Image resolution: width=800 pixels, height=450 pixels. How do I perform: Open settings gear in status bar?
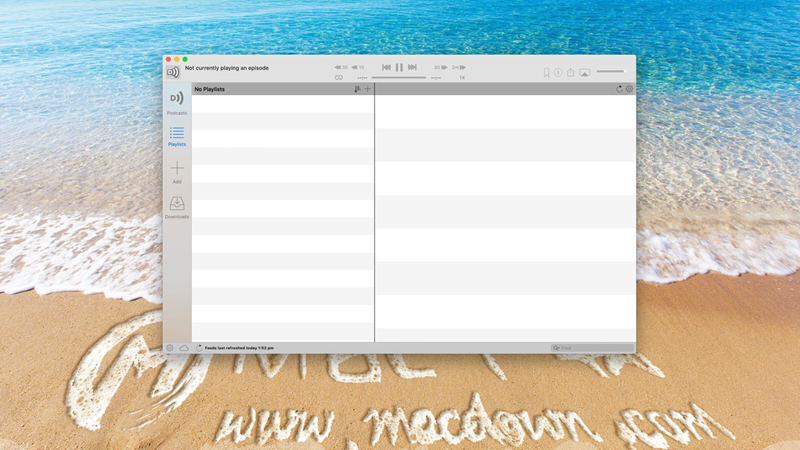coord(170,348)
